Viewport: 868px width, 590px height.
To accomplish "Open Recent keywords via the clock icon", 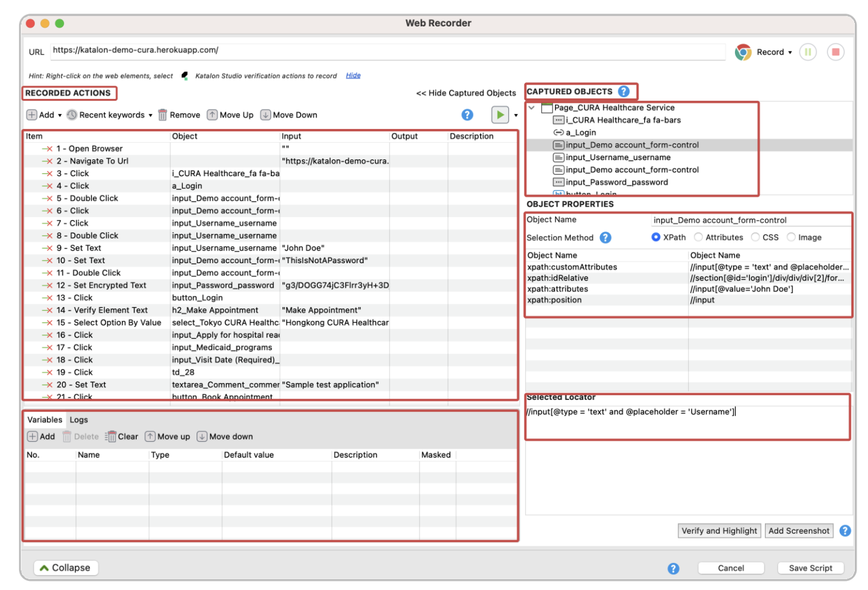I will (x=72, y=115).
